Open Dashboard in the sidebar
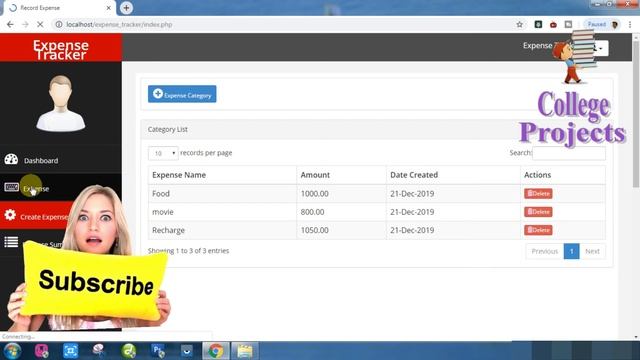 coord(60,160)
